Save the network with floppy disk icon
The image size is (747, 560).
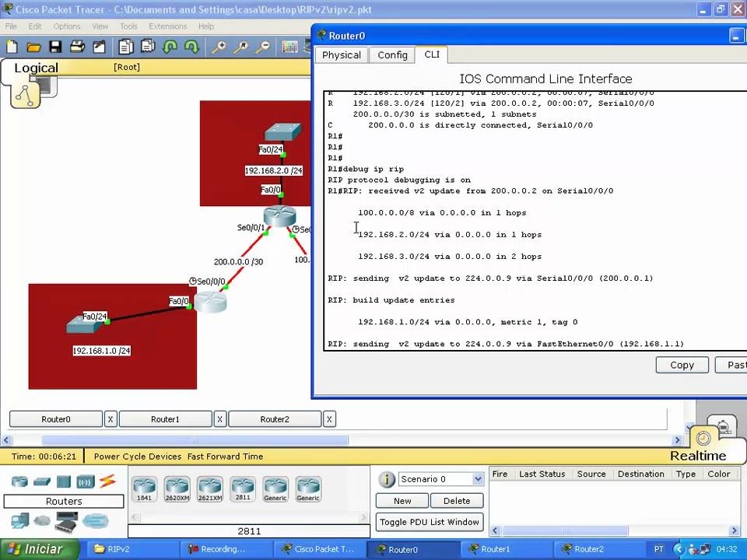(x=56, y=47)
